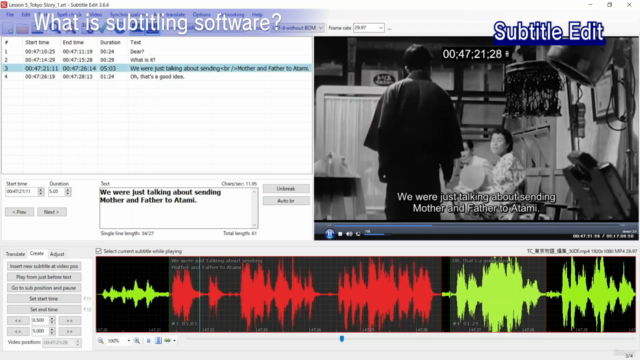Image resolution: width=640 pixels, height=360 pixels.
Task: Click the Duration stepper arrows
Action: click(68, 191)
